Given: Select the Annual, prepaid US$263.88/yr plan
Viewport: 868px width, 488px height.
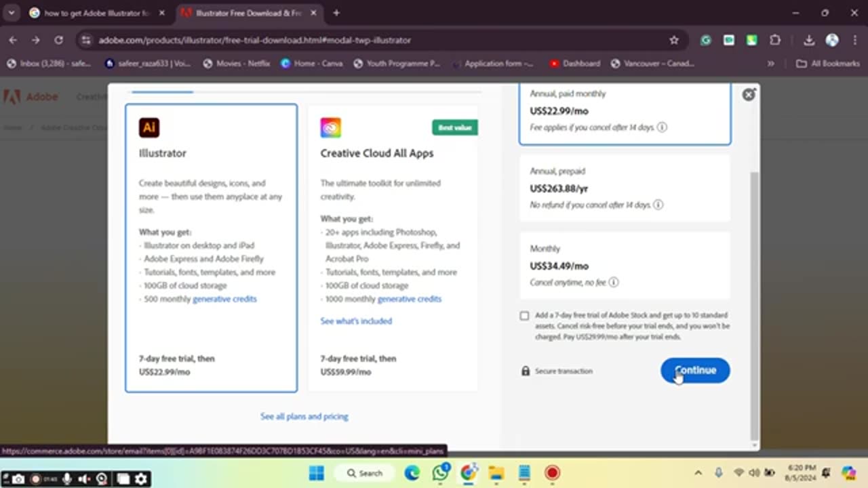Looking at the screenshot, I should (x=625, y=188).
